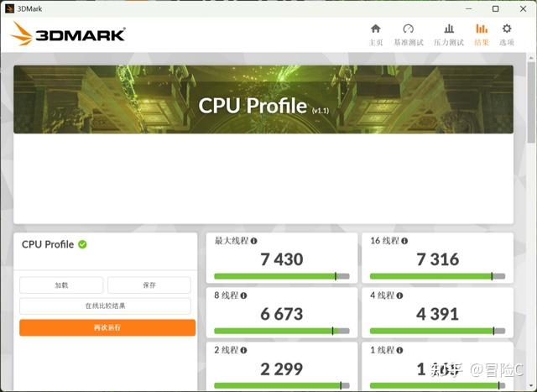Click the orange Run Again (再次运行) button

pyautogui.click(x=107, y=327)
